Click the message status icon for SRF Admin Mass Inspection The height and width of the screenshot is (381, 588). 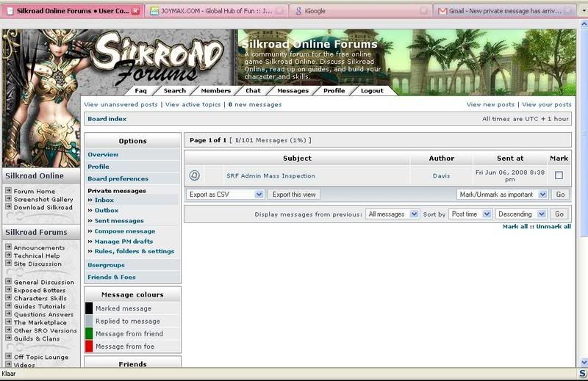tap(194, 175)
